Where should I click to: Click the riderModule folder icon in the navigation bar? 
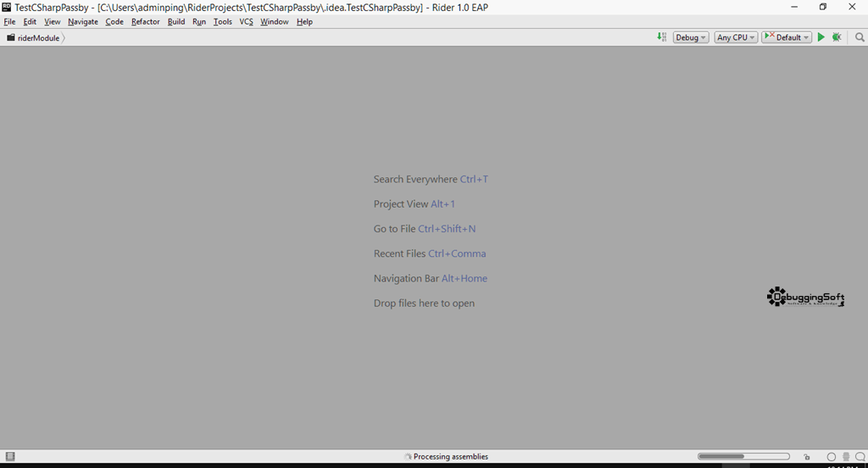[x=10, y=37]
